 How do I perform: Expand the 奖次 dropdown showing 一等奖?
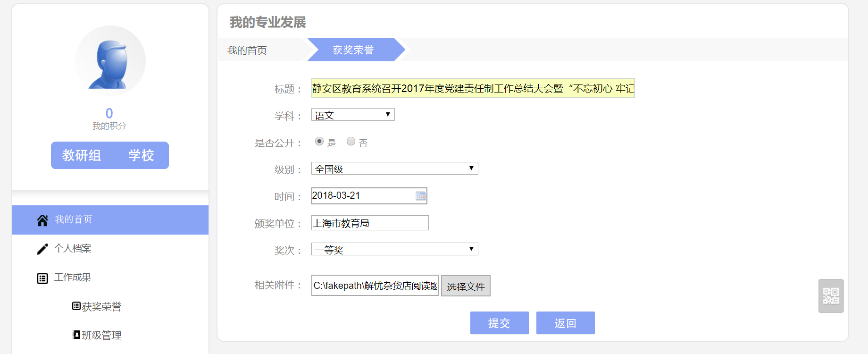394,249
